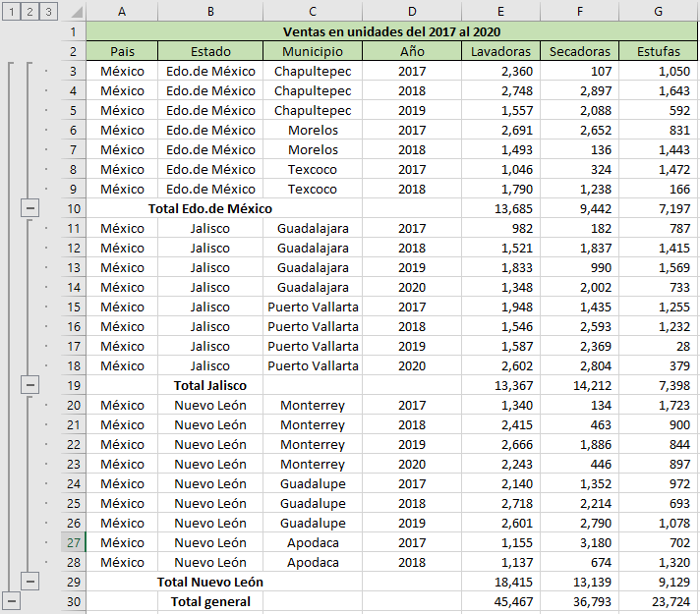Click year 2020 in row 14
The image size is (700, 614).
click(412, 287)
